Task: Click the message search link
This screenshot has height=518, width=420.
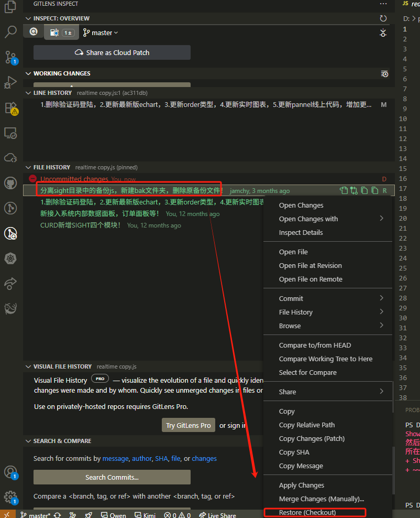Action: (x=116, y=459)
